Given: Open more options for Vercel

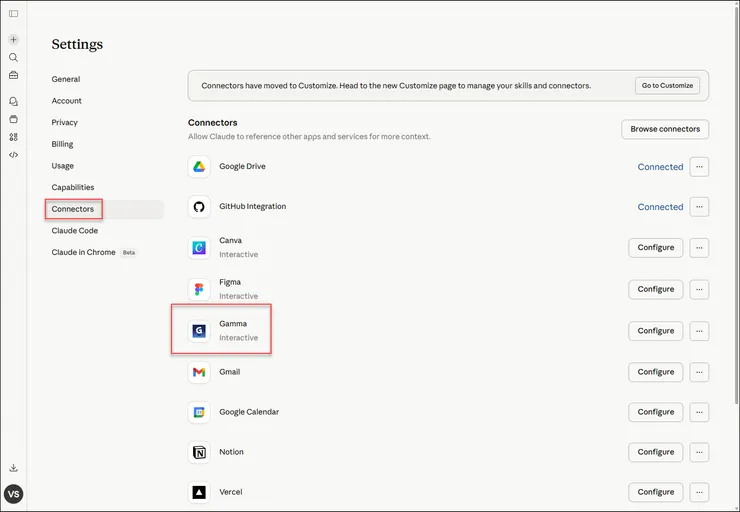Looking at the screenshot, I should click(x=699, y=493).
